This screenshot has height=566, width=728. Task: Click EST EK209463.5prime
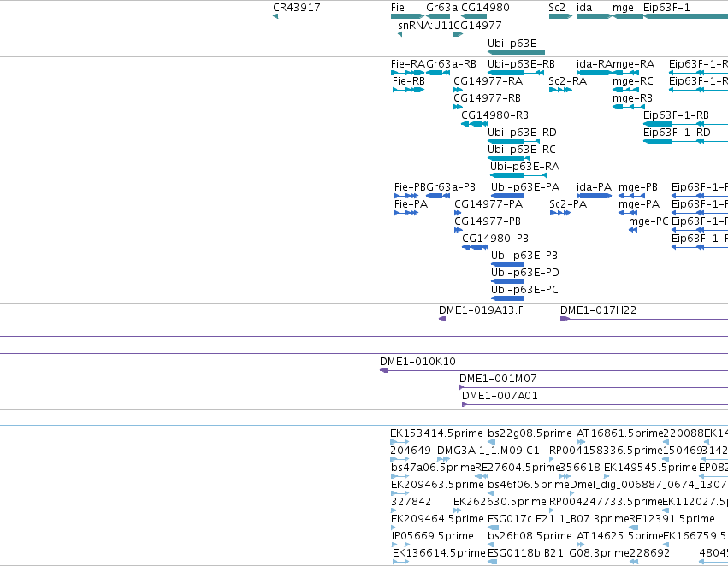tap(437, 485)
